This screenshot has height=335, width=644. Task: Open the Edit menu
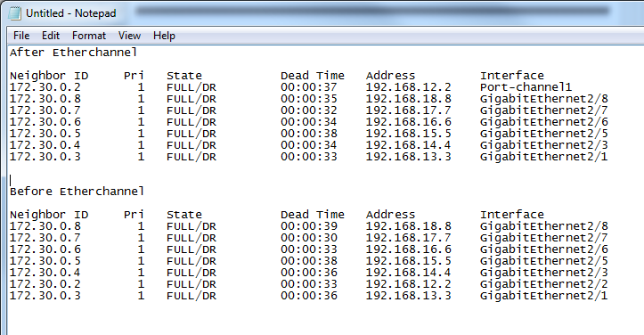coord(51,36)
